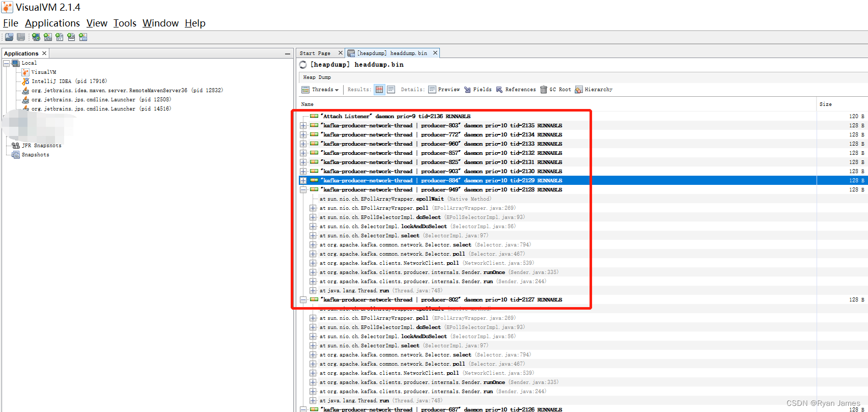
Task: Select RemoteMavenServer36 (pid 12832) entry
Action: coord(127,91)
